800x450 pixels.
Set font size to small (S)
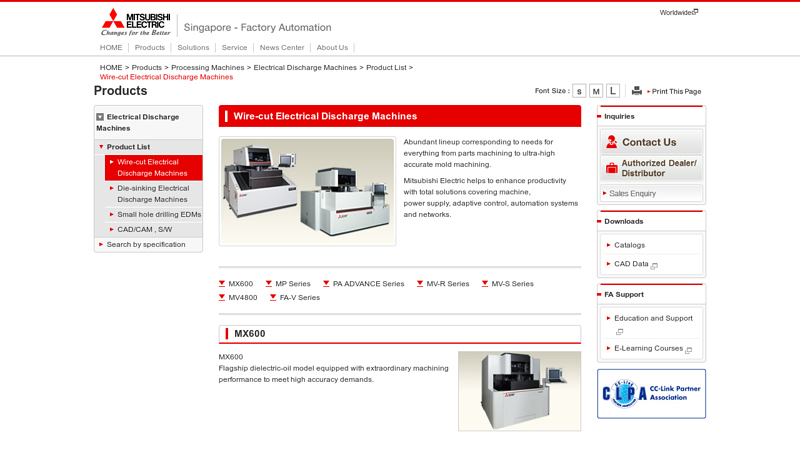coord(579,91)
